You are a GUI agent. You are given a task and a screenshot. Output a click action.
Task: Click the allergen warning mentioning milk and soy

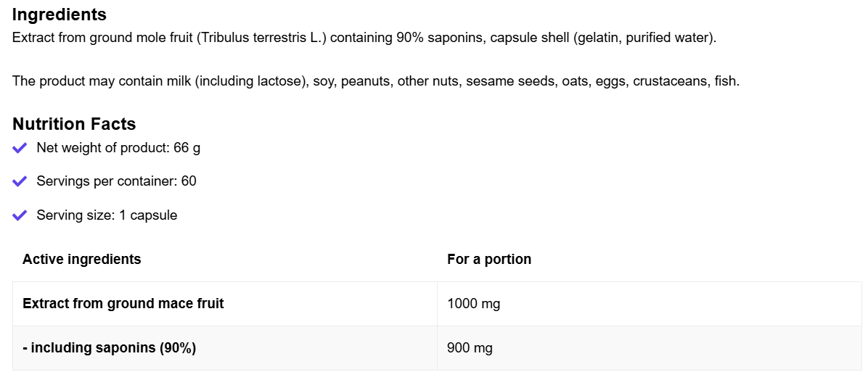click(375, 81)
